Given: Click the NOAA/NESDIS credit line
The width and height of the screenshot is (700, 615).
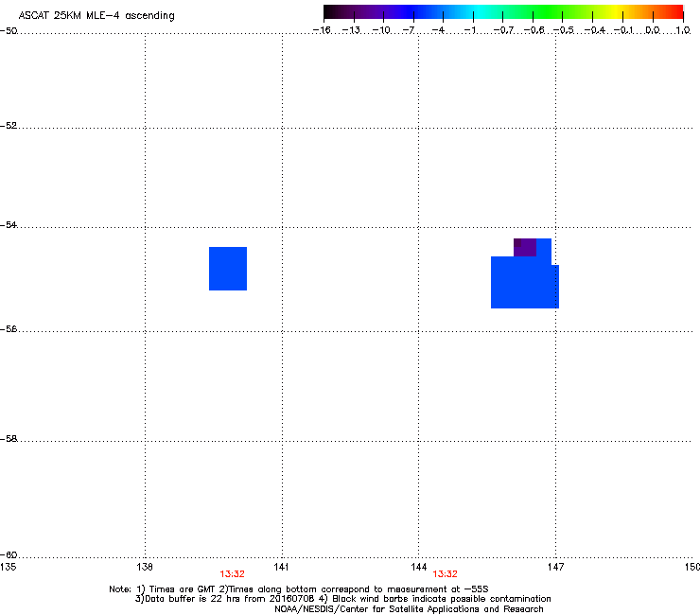Looking at the screenshot, I should pos(409,609).
